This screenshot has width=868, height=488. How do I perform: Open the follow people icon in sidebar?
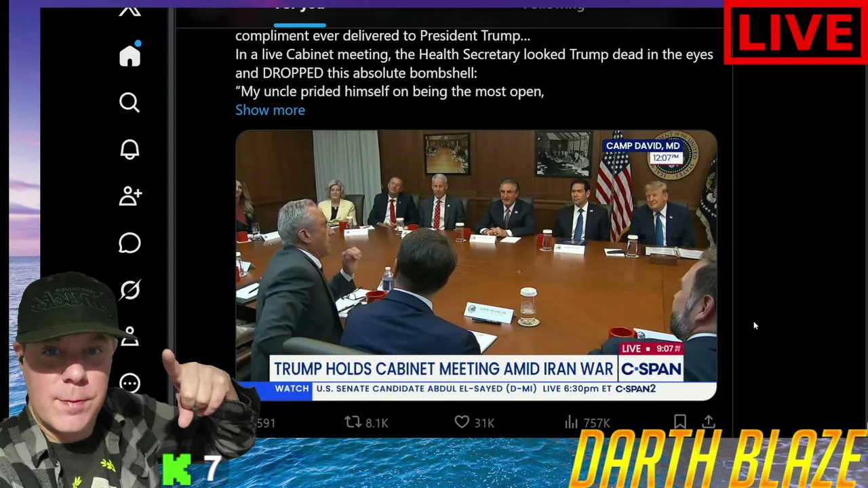click(x=130, y=196)
